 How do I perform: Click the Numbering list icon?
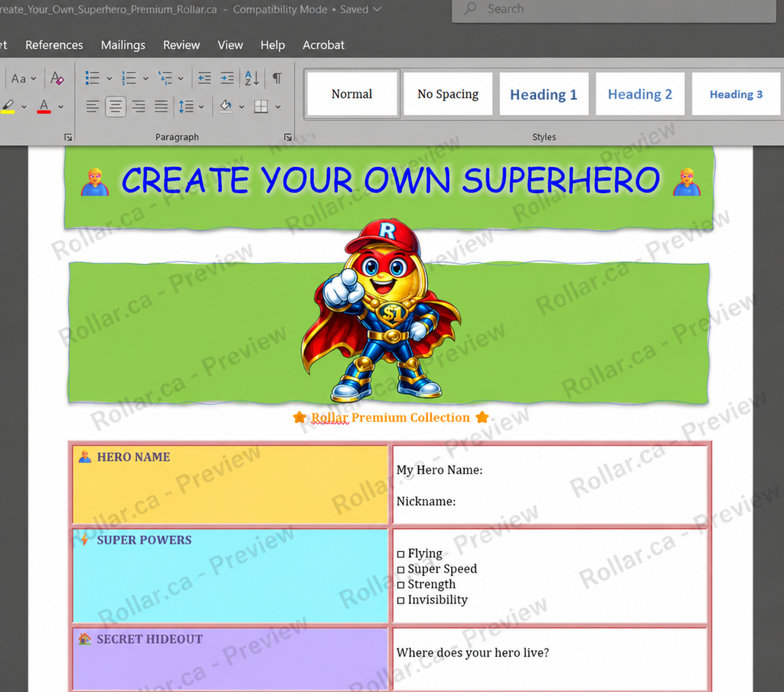click(x=129, y=78)
